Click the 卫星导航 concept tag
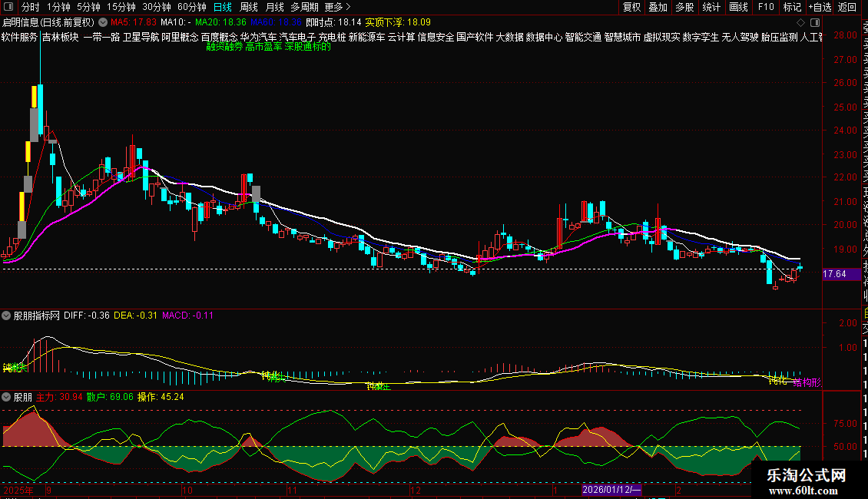868x499 pixels. pyautogui.click(x=141, y=37)
